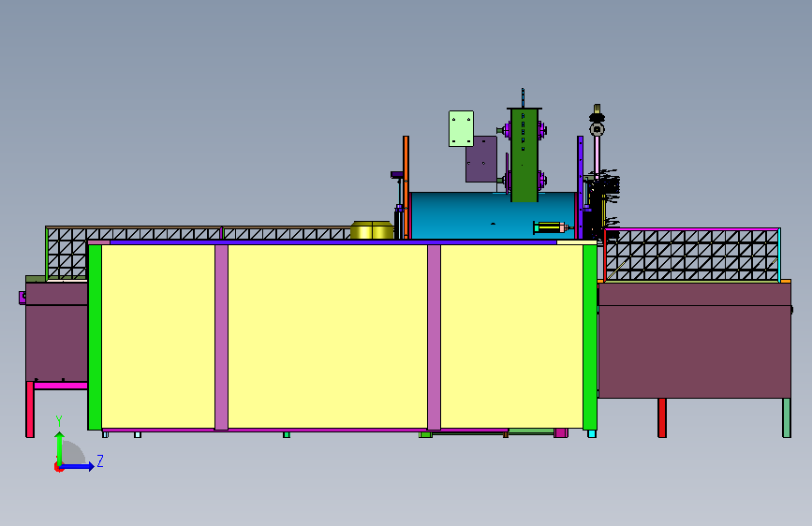812x526 pixels.
Task: Select the red-pink leg under the left cabinet
Action: click(30, 410)
